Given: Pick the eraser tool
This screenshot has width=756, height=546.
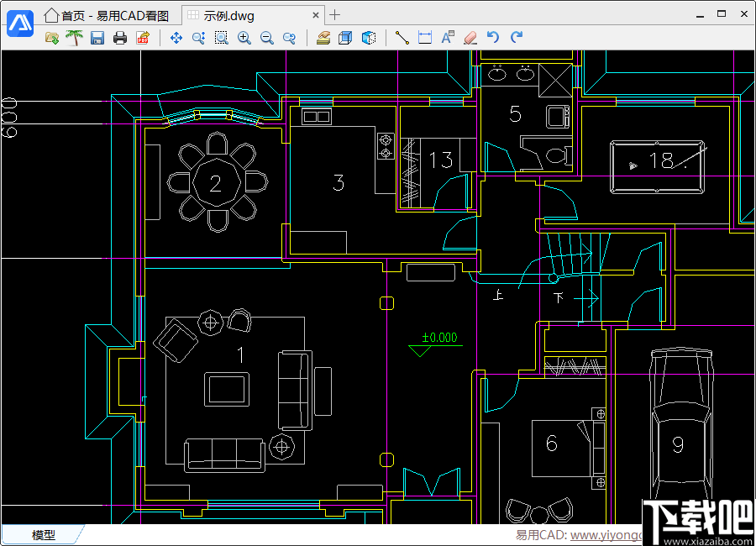Looking at the screenshot, I should (x=470, y=38).
